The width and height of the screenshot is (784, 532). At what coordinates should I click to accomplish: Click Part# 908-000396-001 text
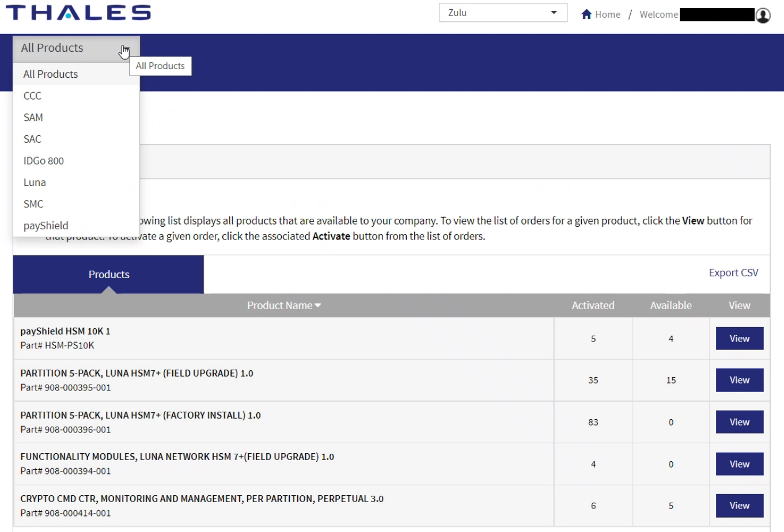point(66,430)
